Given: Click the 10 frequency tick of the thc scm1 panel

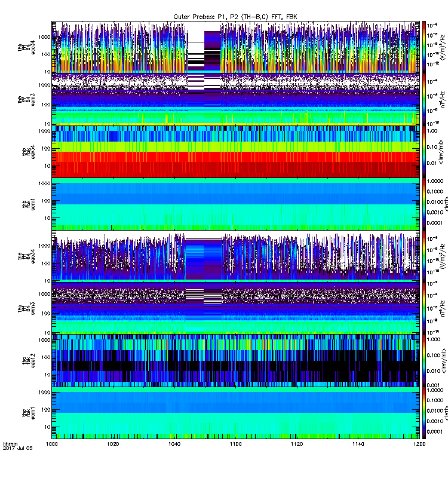Looking at the screenshot, I should (47, 427).
